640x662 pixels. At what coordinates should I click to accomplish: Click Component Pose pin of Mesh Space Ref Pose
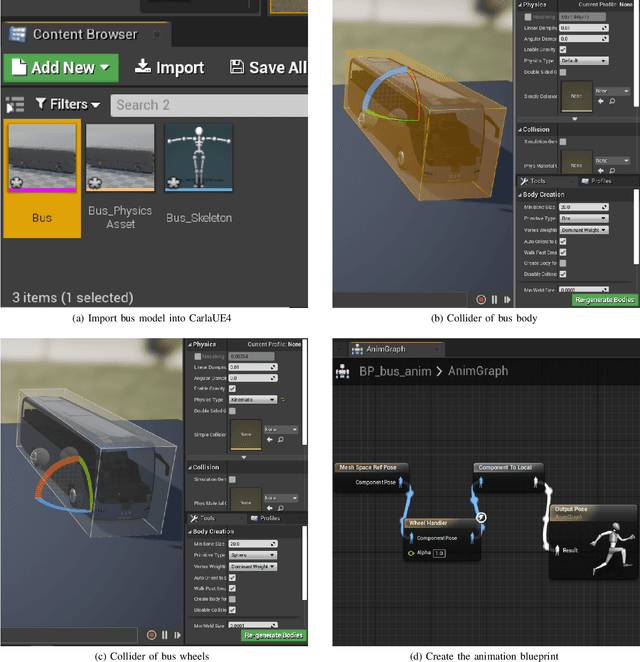click(x=401, y=482)
